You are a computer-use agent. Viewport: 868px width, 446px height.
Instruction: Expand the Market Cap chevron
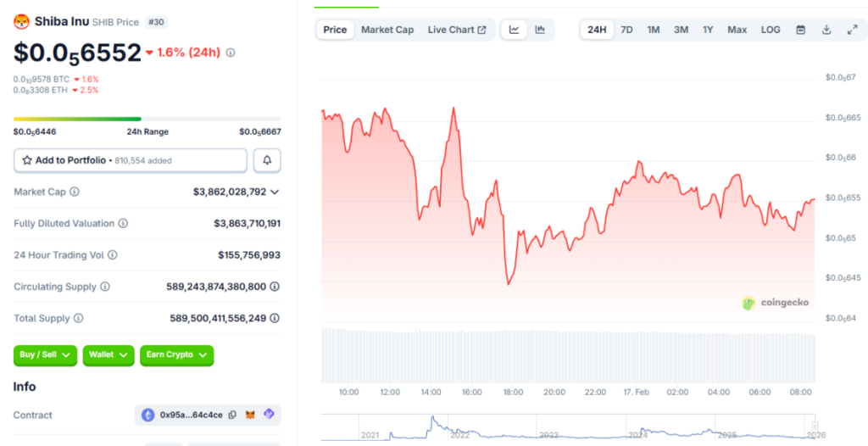[x=274, y=192]
